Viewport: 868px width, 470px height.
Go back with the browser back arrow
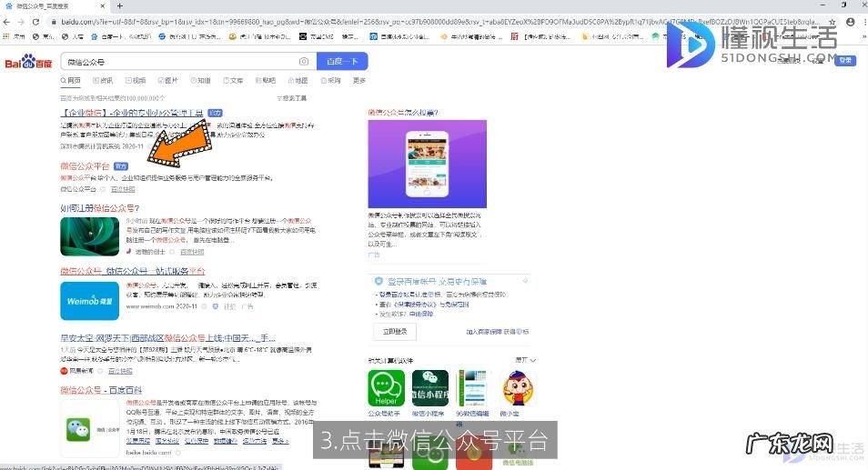[6, 22]
